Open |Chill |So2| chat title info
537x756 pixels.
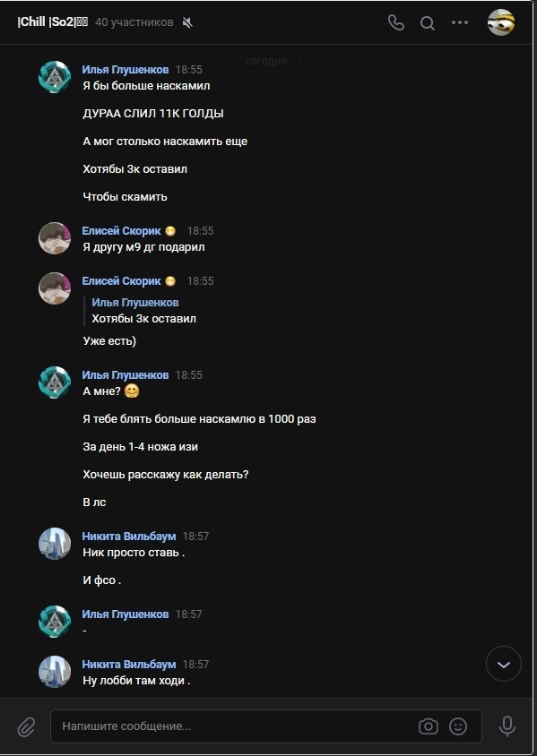tap(53, 22)
